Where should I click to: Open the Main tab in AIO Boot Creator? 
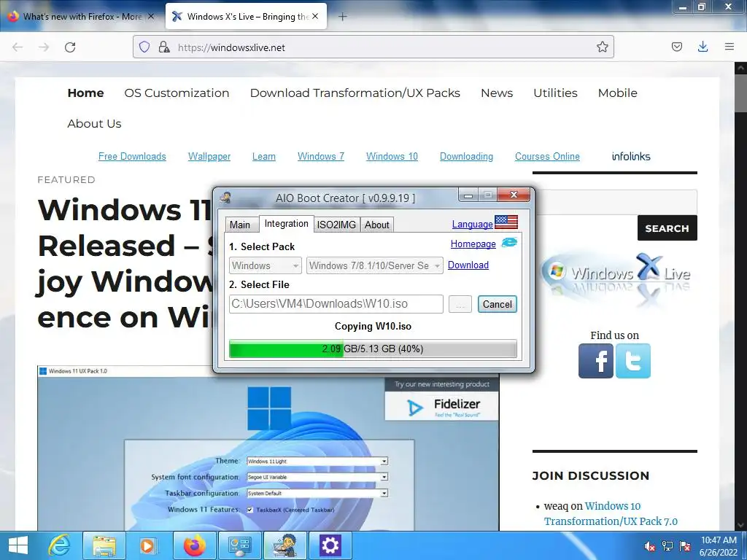239,225
